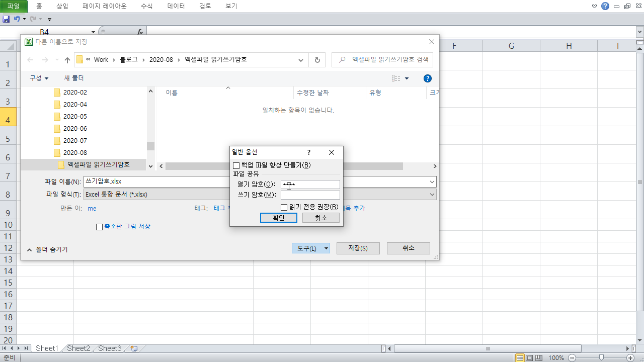The image size is (644, 362).
Task: Click the Back arrow in Save As dialog
Action: click(30, 60)
